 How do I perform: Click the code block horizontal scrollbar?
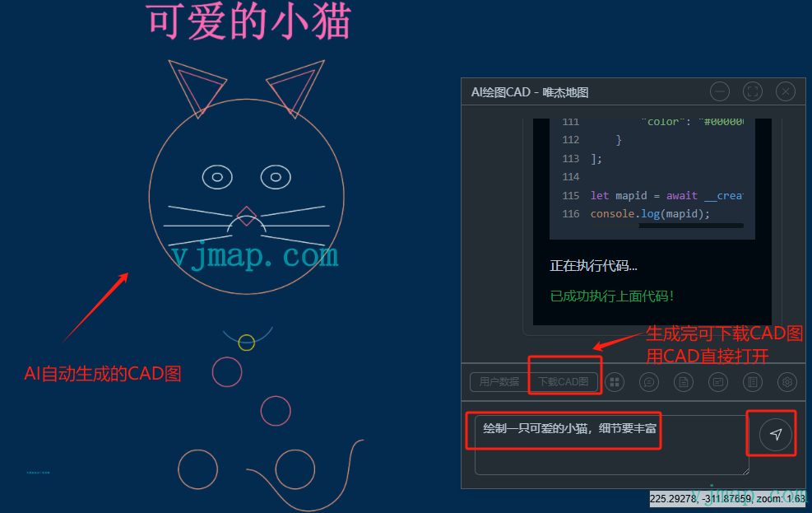click(691, 225)
